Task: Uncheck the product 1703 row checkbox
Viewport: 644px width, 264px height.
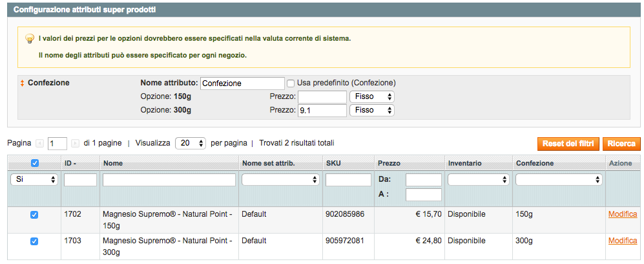Action: coord(34,241)
